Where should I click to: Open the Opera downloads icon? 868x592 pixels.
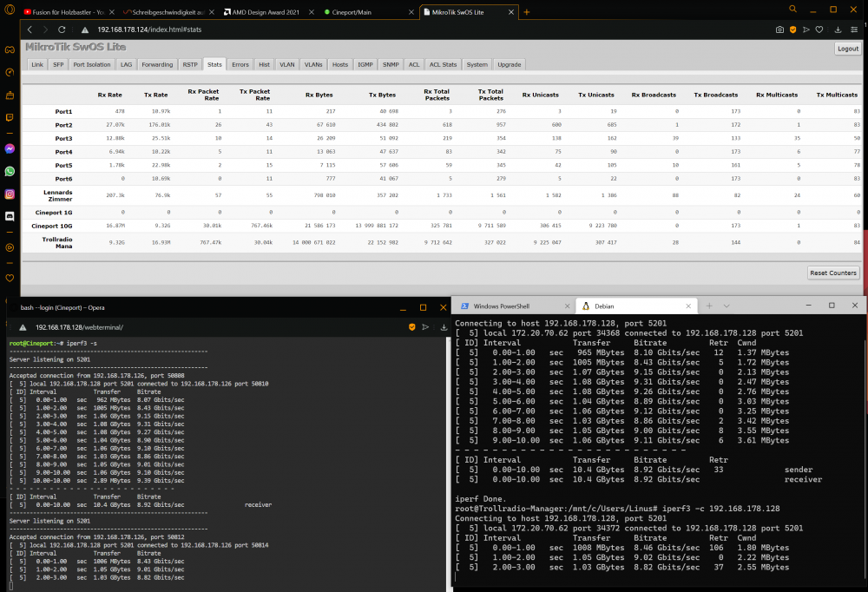click(x=838, y=30)
